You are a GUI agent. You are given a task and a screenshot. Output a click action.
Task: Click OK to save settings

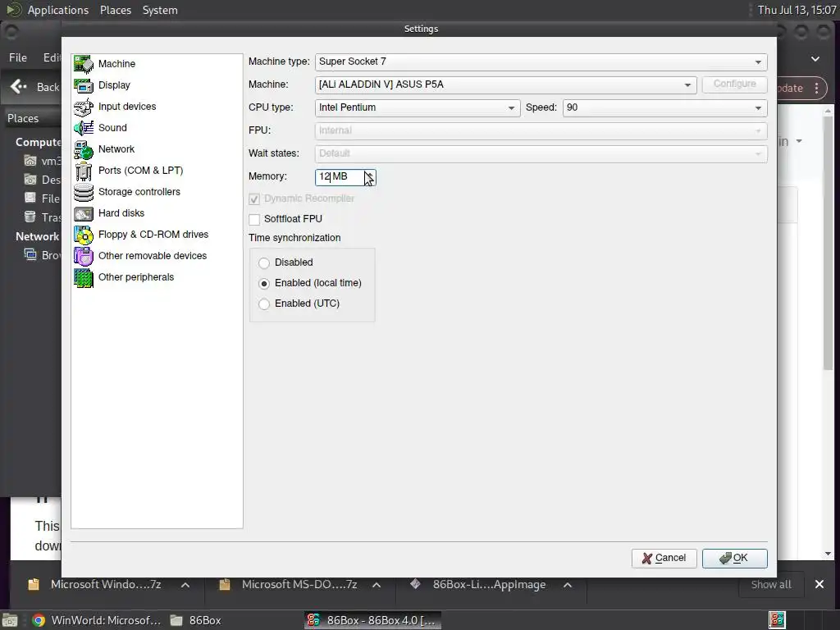(734, 558)
